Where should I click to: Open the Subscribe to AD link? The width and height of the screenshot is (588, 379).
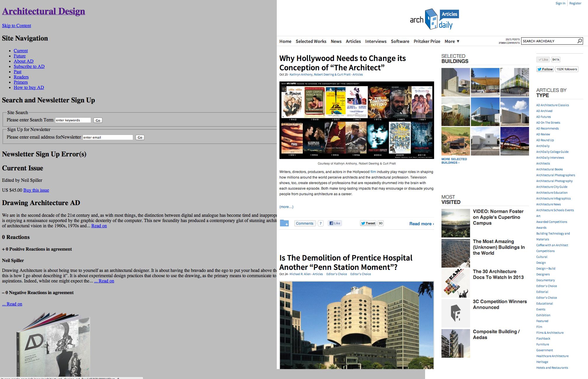pos(29,67)
